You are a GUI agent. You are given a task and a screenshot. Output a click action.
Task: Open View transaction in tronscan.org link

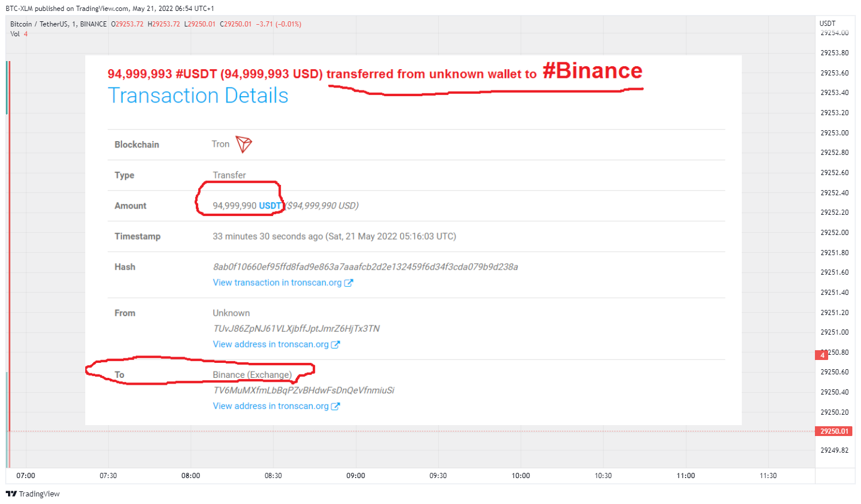(277, 283)
